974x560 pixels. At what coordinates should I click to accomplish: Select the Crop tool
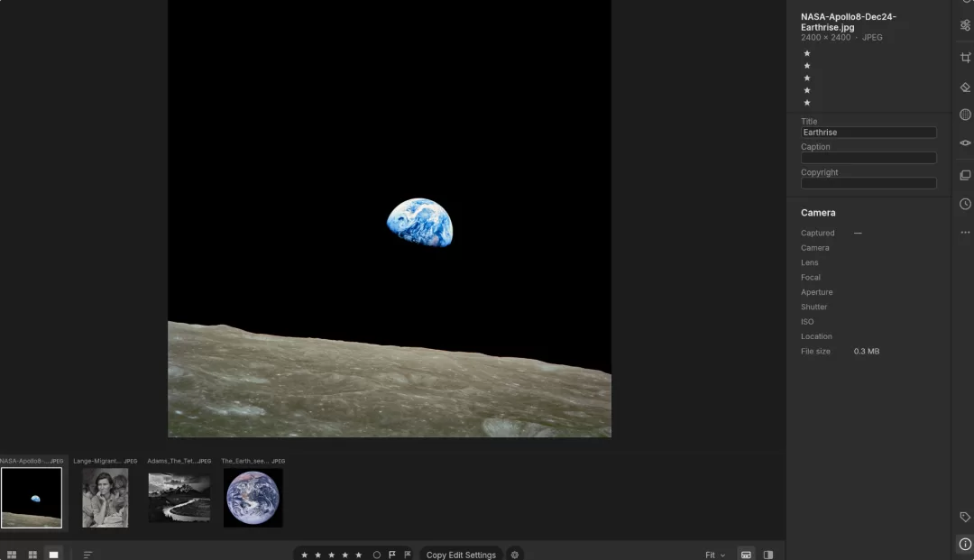(965, 57)
